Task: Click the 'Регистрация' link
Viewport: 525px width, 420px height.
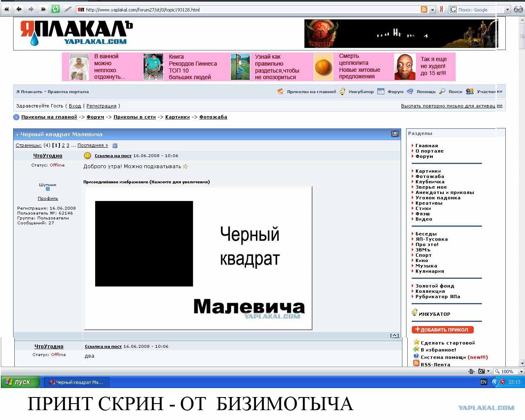Action: pos(101,106)
